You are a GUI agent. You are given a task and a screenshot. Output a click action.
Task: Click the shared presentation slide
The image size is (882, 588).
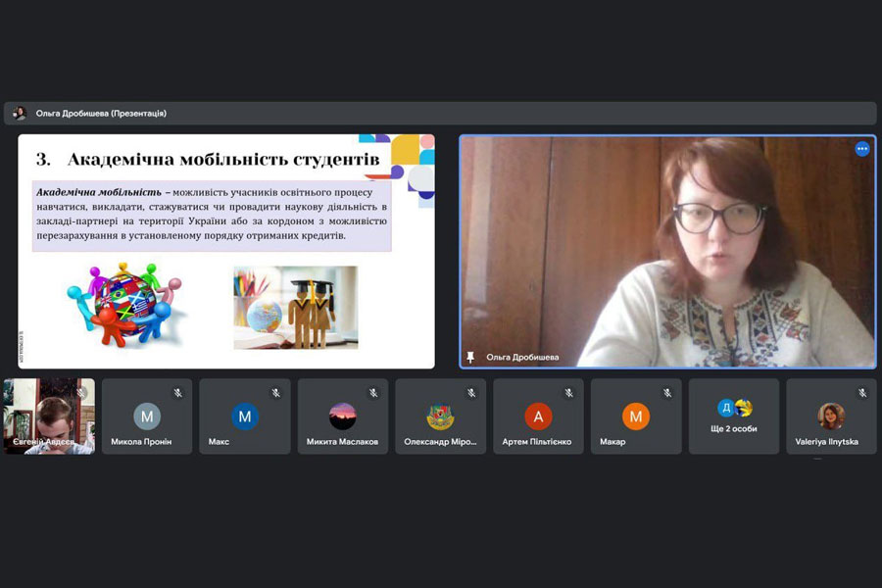[x=226, y=252]
